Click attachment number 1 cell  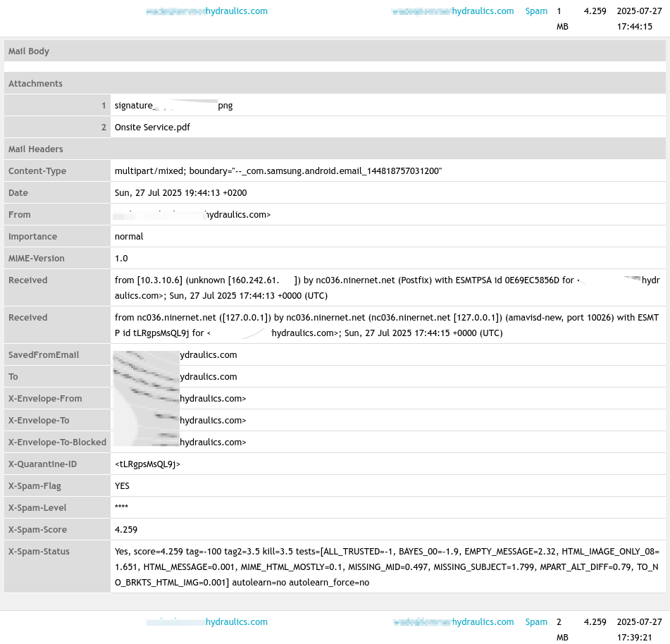pos(57,105)
